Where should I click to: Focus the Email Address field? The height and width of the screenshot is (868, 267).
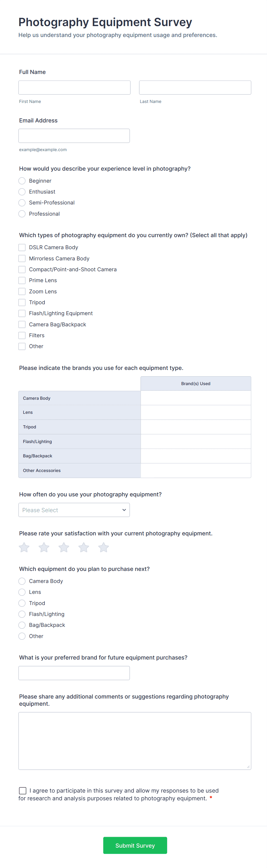[x=74, y=136]
